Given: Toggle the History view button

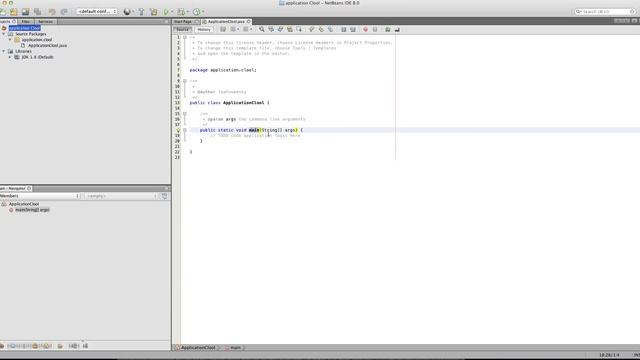Looking at the screenshot, I should (204, 29).
